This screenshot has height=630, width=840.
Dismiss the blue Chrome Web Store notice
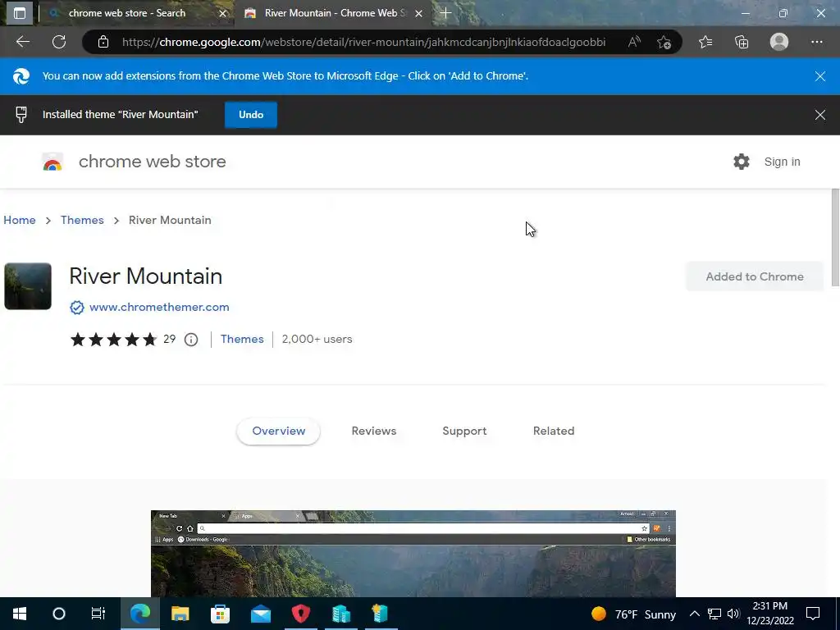[819, 76]
